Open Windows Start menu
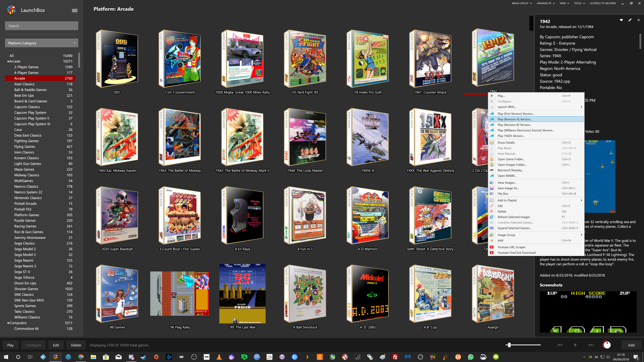 pyautogui.click(x=6, y=357)
